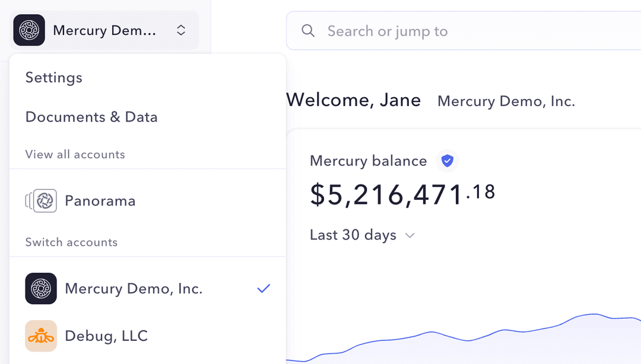Click the Mercury balance label
This screenshot has width=641, height=364.
click(369, 161)
